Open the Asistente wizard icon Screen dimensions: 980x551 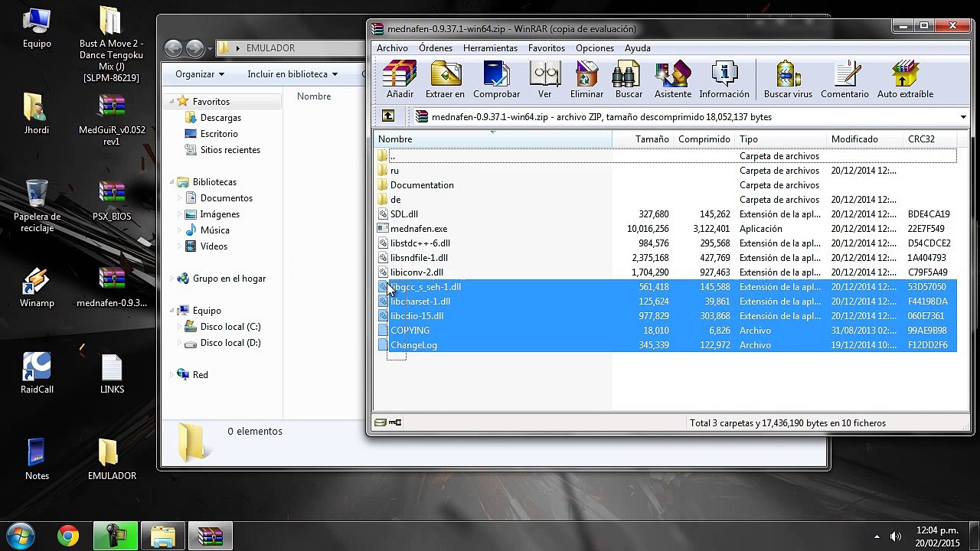tap(672, 80)
